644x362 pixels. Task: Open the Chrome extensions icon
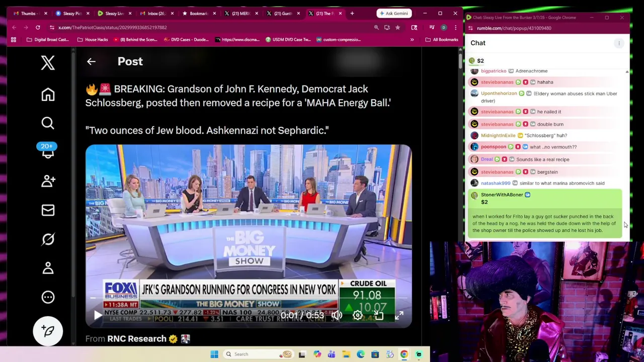(x=414, y=28)
